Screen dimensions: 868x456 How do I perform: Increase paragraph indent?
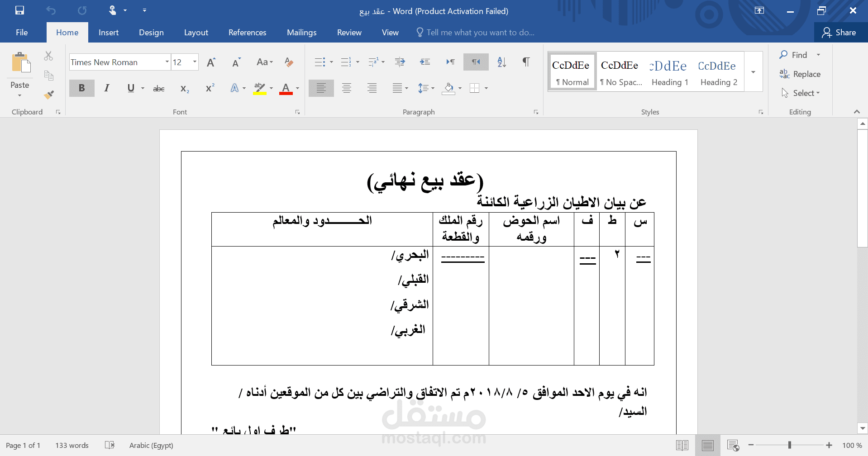[425, 62]
